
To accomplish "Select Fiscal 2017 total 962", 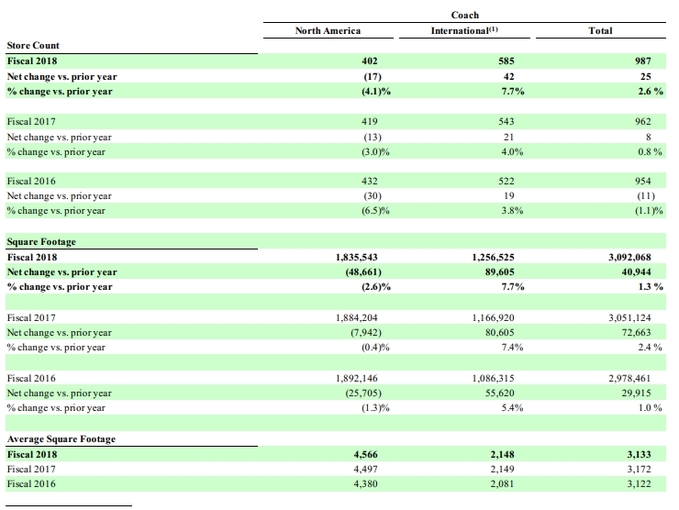I will tap(643, 122).
